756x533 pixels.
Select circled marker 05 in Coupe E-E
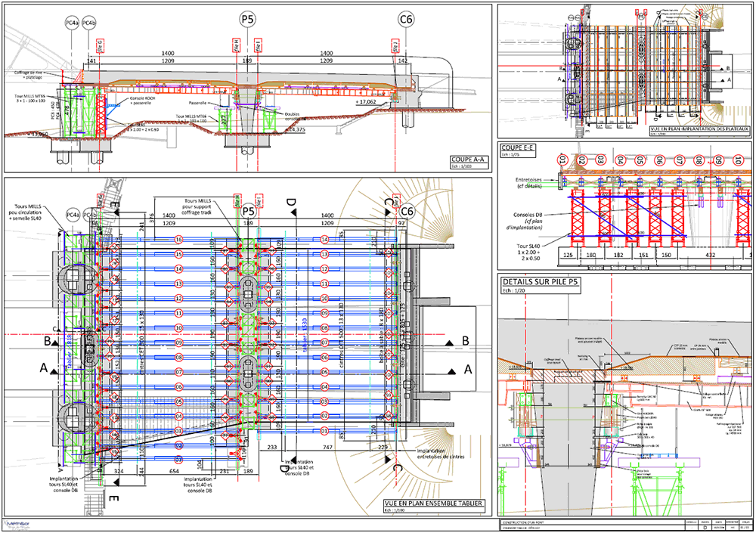(640, 160)
